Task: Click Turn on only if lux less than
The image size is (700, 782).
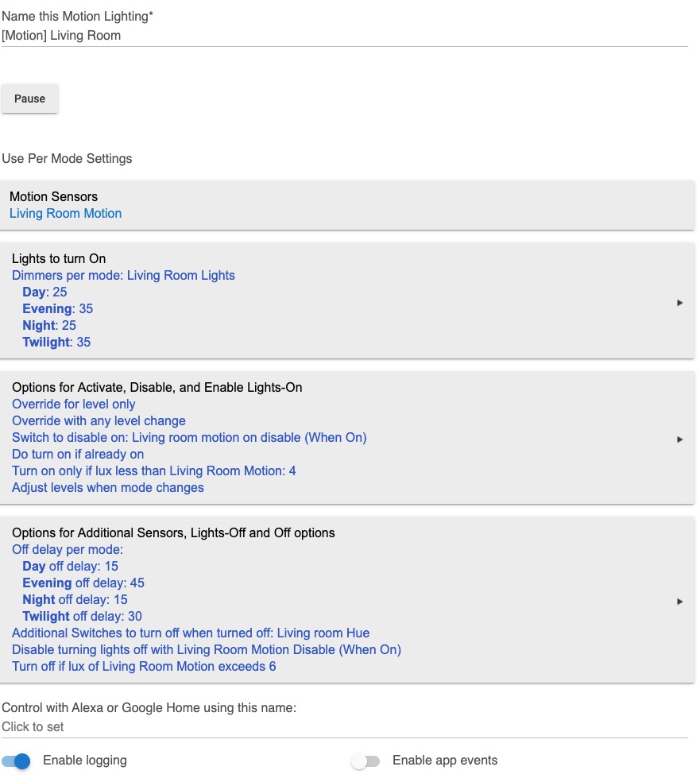Action: (x=154, y=470)
